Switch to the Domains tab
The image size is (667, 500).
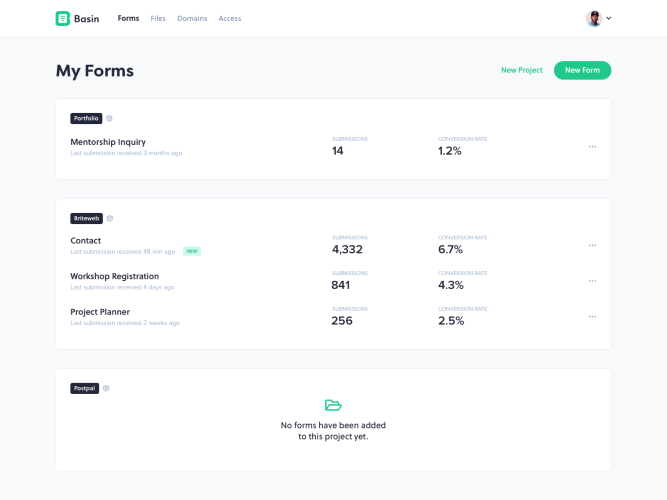coord(192,18)
